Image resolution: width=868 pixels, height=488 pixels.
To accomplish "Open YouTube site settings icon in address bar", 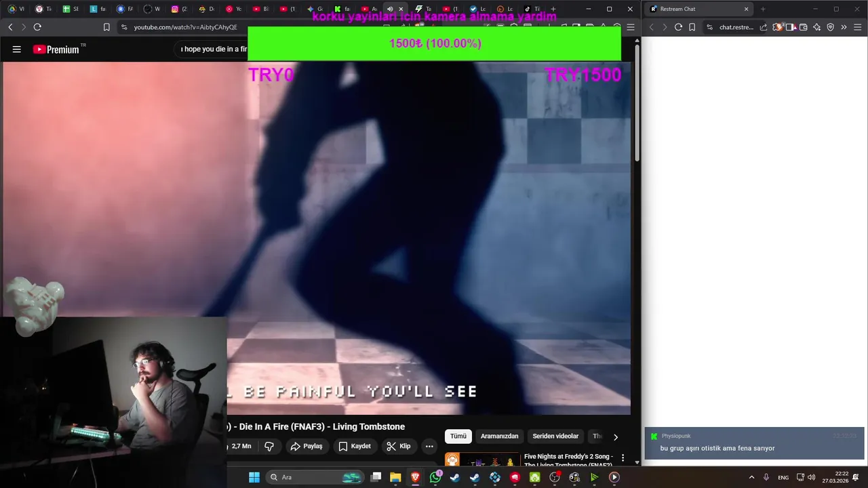I will pyautogui.click(x=123, y=27).
